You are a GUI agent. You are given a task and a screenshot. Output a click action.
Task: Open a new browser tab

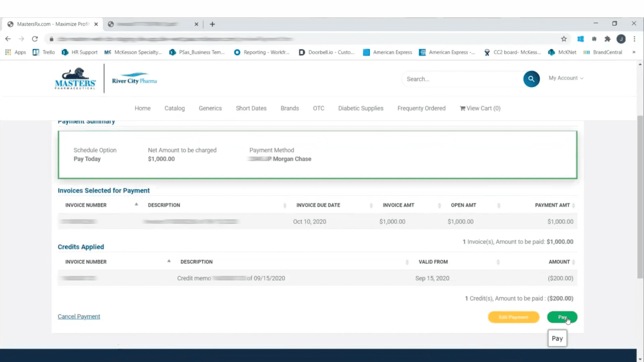[212, 24]
